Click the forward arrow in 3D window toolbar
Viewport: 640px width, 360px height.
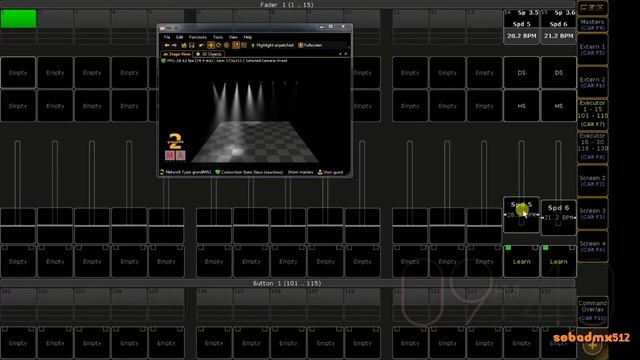174,45
